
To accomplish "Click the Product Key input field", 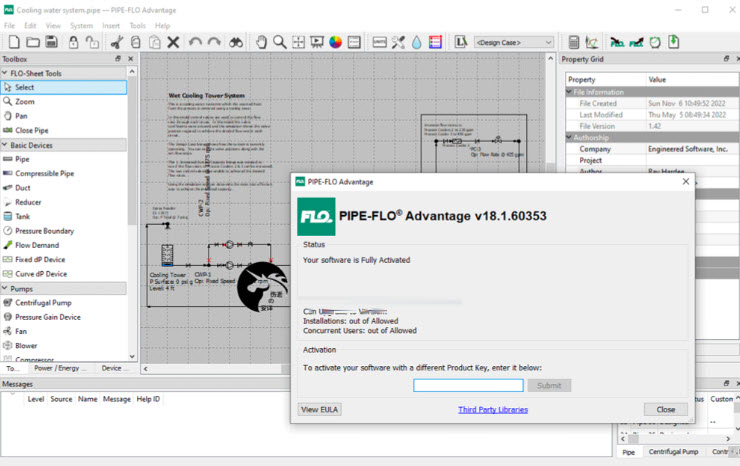I will (468, 385).
